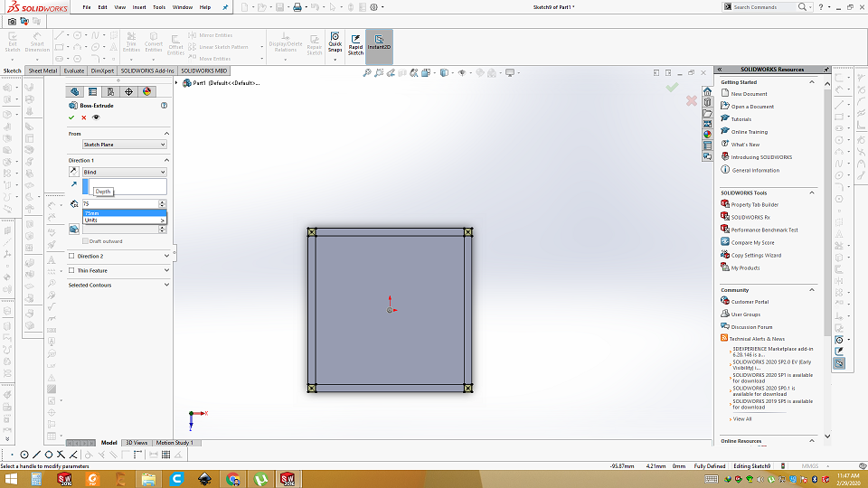Expand the Selected Contours section

pyautogui.click(x=166, y=285)
